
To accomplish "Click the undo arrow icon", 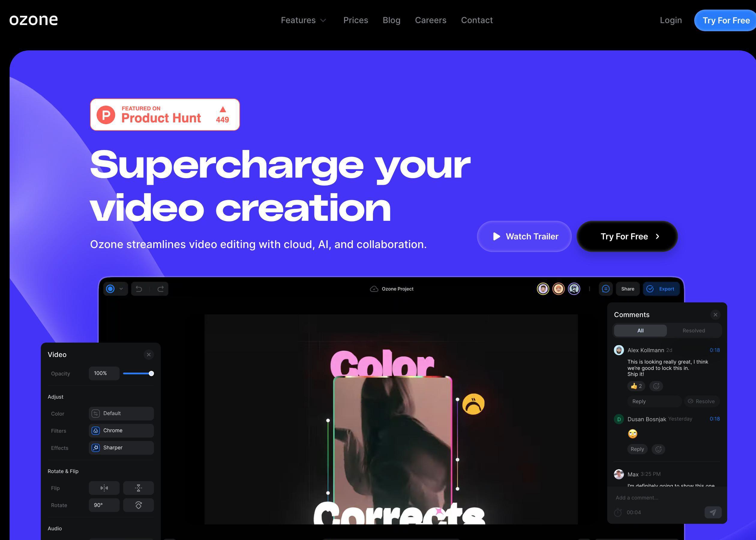I will tap(139, 289).
